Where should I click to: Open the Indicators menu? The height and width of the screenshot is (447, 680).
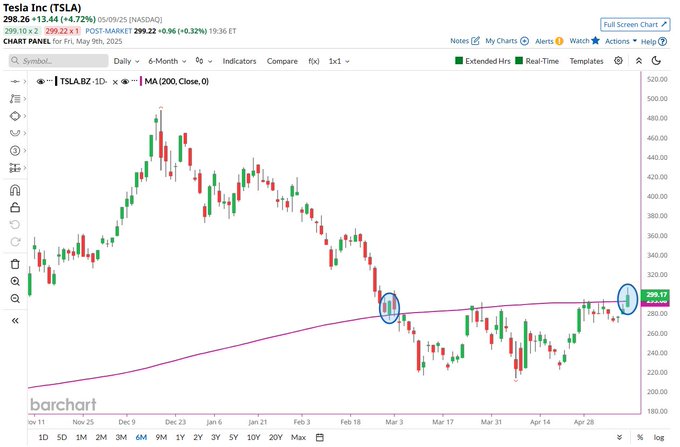[239, 61]
